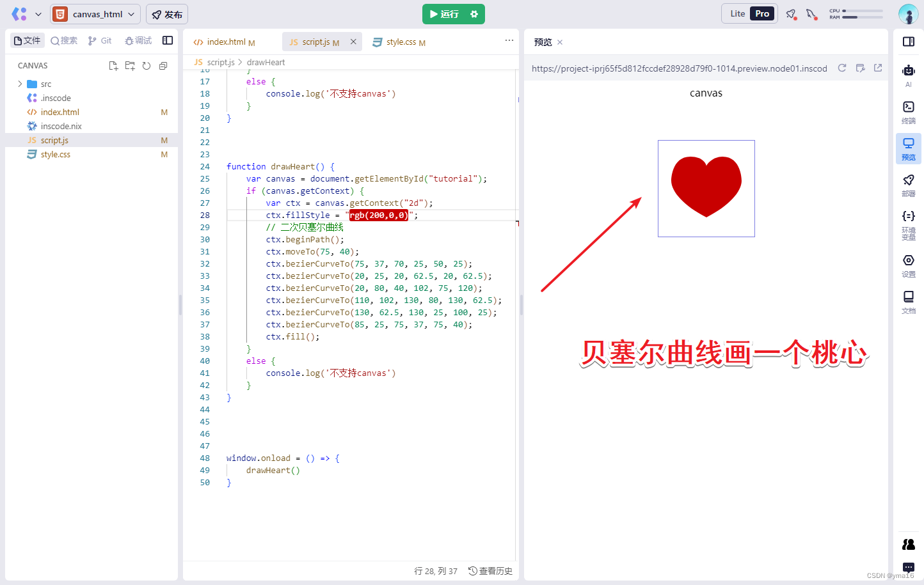Open editor more options ellipsis
Viewport: 924px width, 585px height.
pos(509,40)
